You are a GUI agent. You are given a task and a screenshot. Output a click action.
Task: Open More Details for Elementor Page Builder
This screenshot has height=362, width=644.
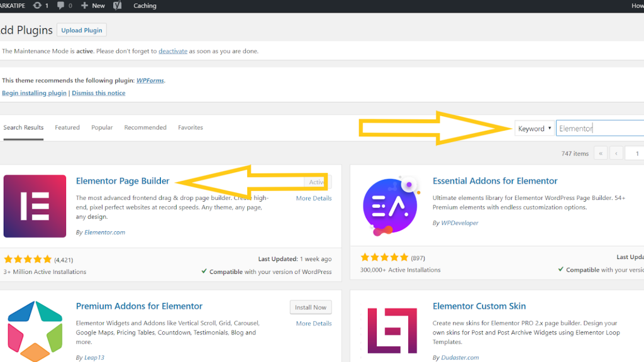click(314, 198)
